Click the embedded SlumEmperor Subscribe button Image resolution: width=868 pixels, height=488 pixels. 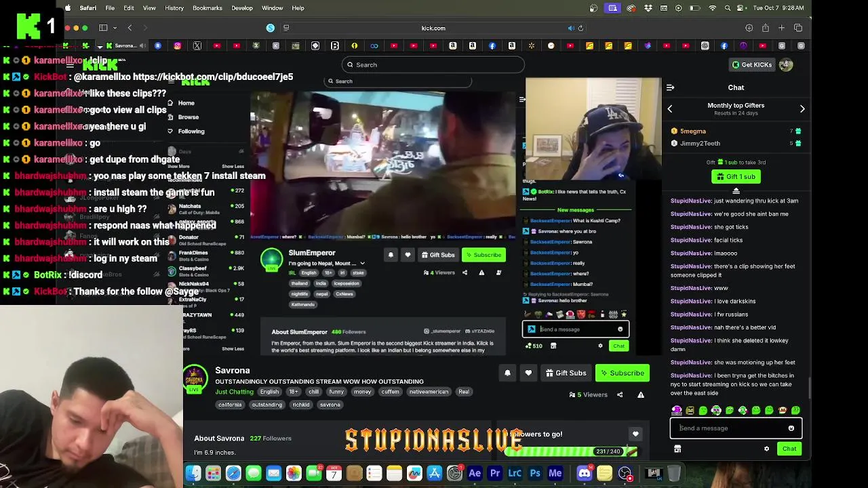pyautogui.click(x=484, y=255)
